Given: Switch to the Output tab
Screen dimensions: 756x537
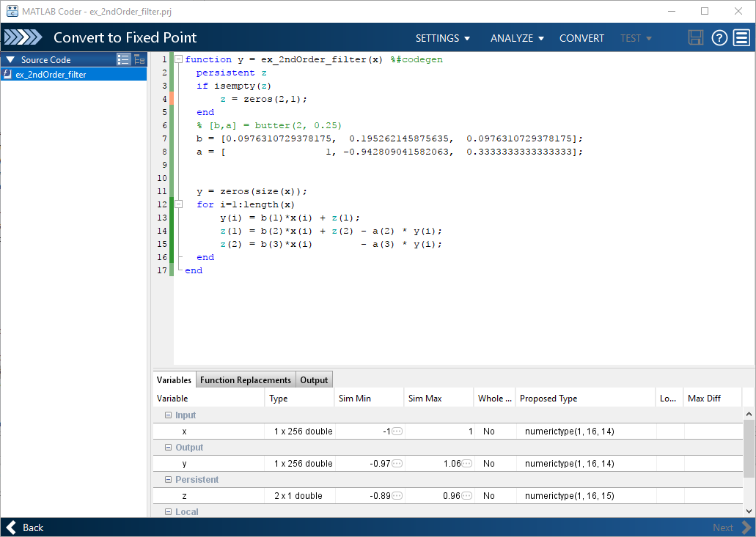Looking at the screenshot, I should tap(314, 380).
